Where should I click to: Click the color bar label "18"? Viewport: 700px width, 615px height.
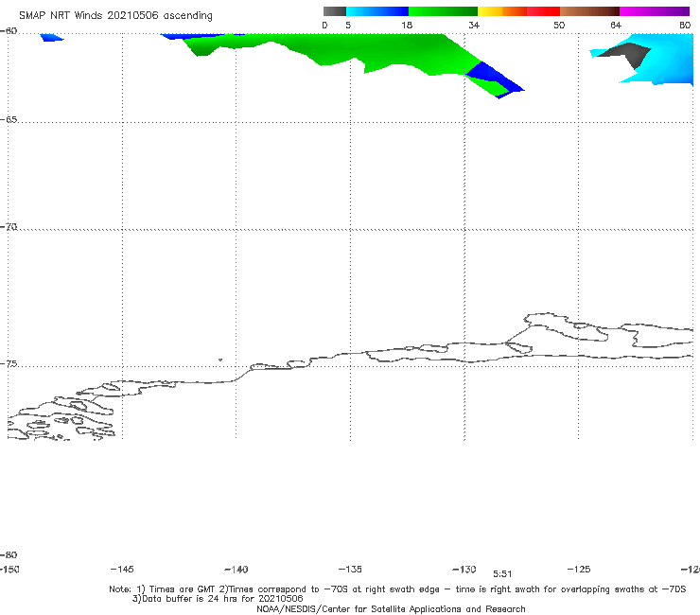[x=406, y=25]
